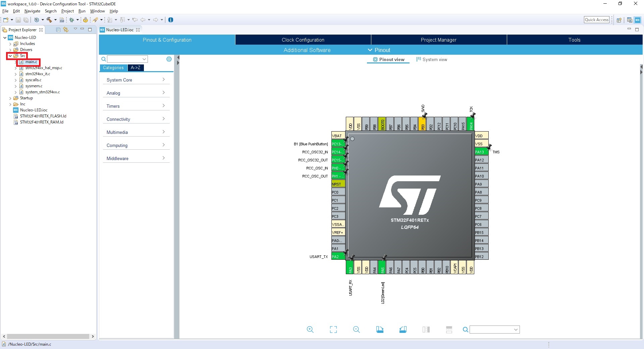Select main.c in Project Explorer
644x349 pixels.
[31, 62]
